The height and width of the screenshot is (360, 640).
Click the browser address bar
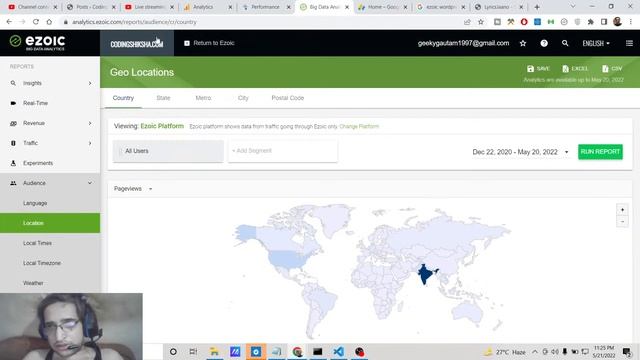[261, 22]
